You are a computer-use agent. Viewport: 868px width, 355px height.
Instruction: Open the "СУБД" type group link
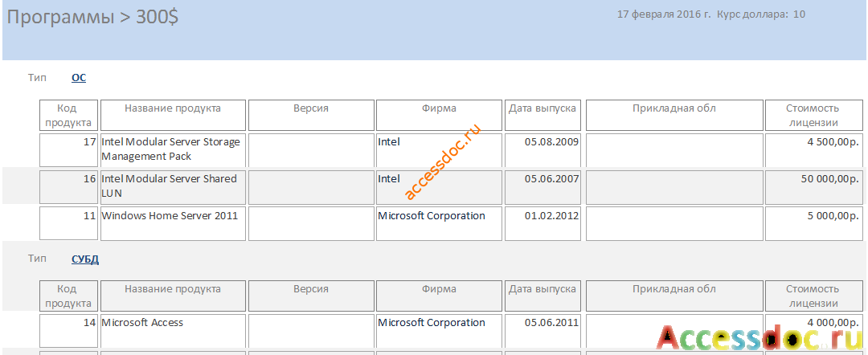85,259
